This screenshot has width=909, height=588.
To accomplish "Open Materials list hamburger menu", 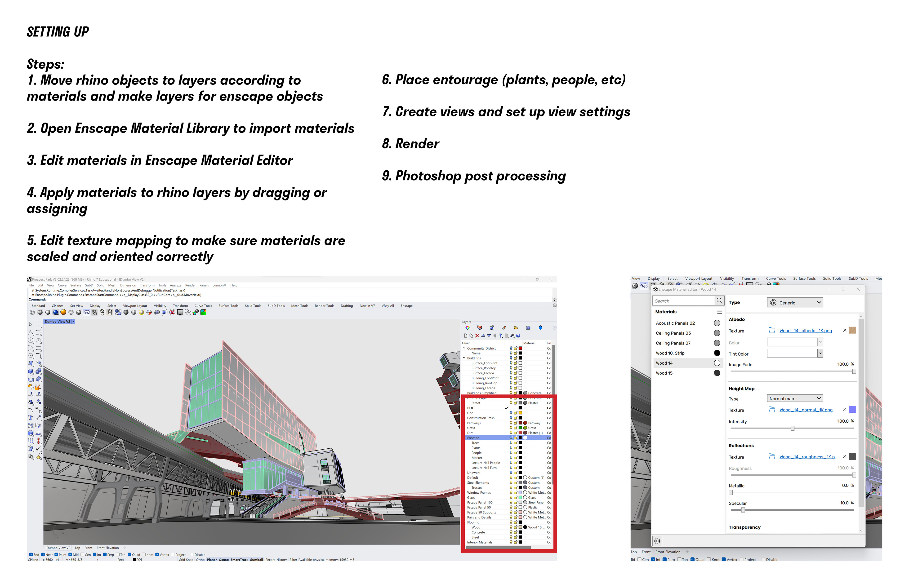I will pos(720,312).
